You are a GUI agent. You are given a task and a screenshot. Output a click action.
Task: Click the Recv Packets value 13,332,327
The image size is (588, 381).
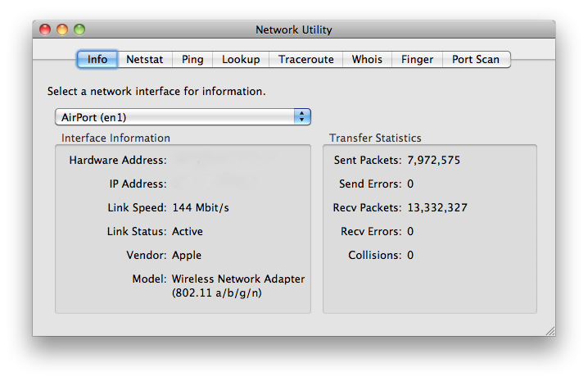tap(437, 207)
